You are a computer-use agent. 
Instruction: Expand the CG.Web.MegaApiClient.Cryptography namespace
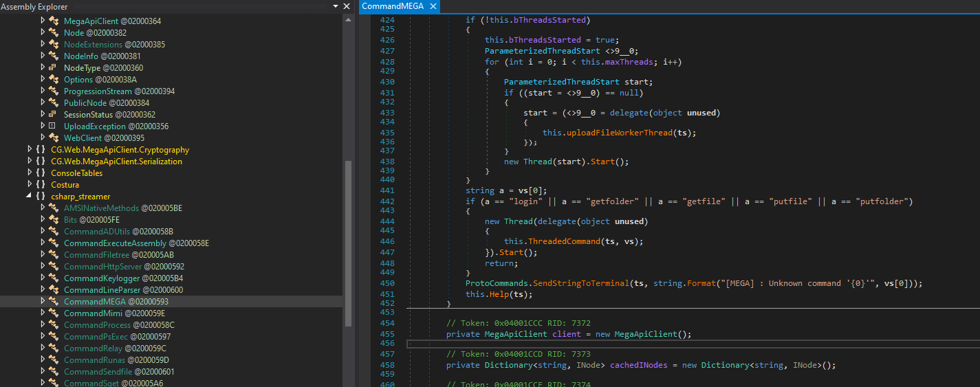(x=30, y=150)
